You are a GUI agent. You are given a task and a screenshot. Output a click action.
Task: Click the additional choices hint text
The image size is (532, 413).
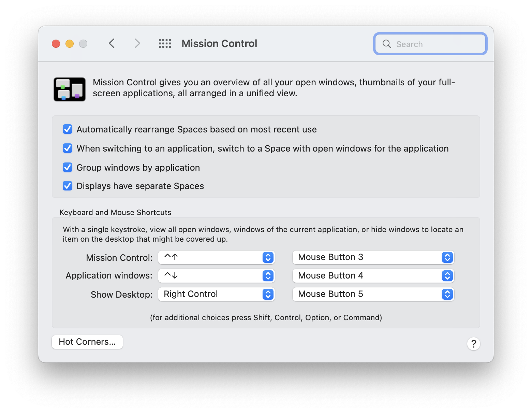click(266, 318)
